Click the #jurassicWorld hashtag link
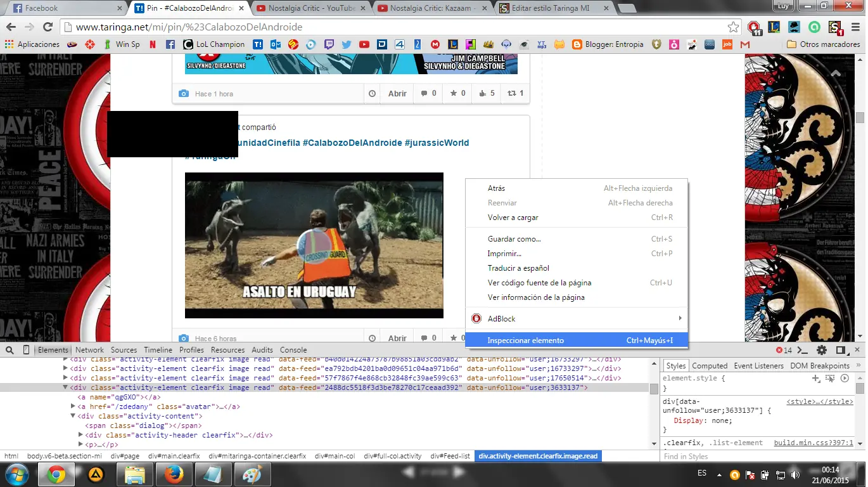 click(x=437, y=143)
